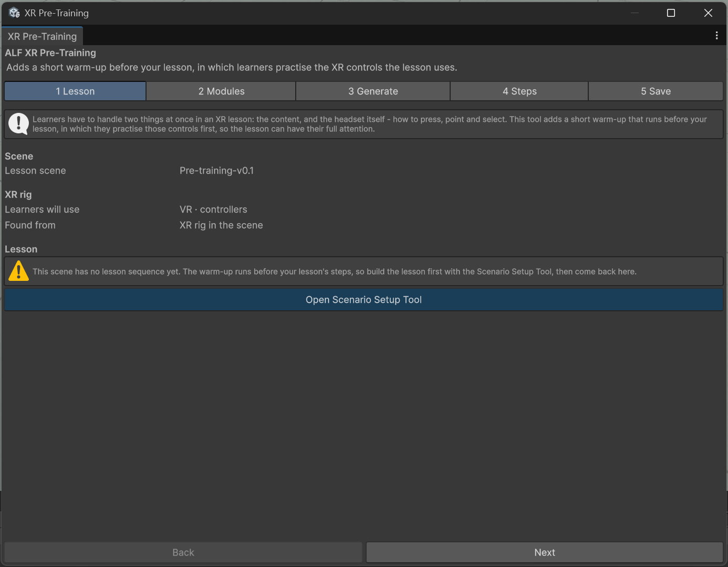The height and width of the screenshot is (567, 728).
Task: Click the no lesson sequence warning message
Action: tap(335, 271)
